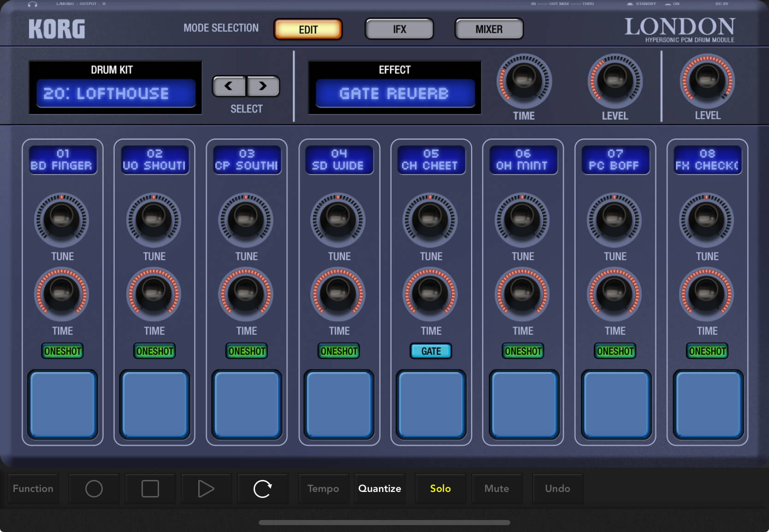769x532 pixels.
Task: Open the Drum Kit 20: Lofthouse display
Action: coord(116,94)
